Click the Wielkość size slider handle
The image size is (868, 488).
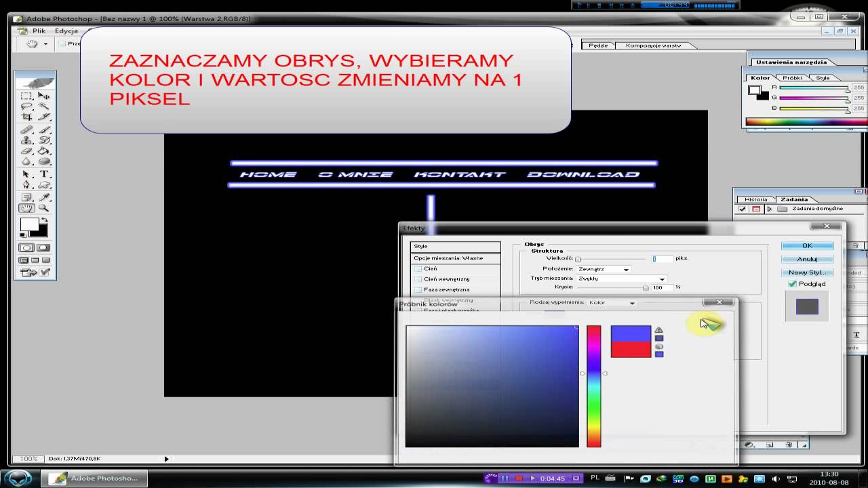click(x=578, y=259)
